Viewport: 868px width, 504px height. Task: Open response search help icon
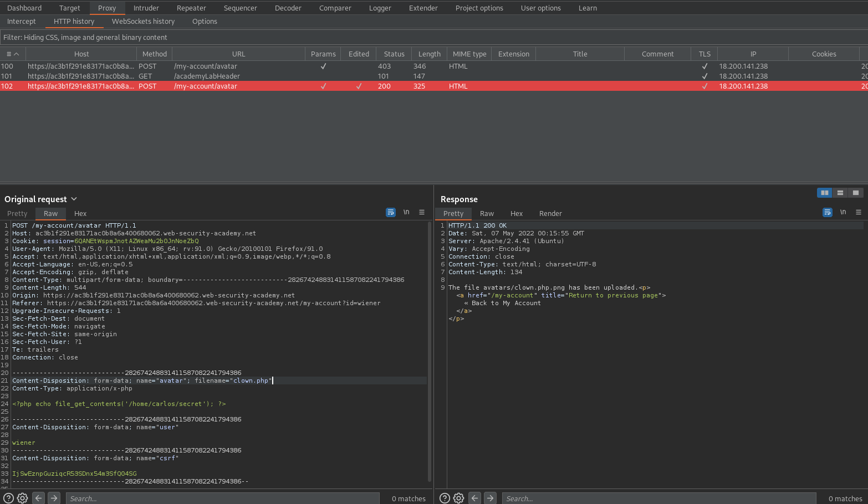coord(445,498)
